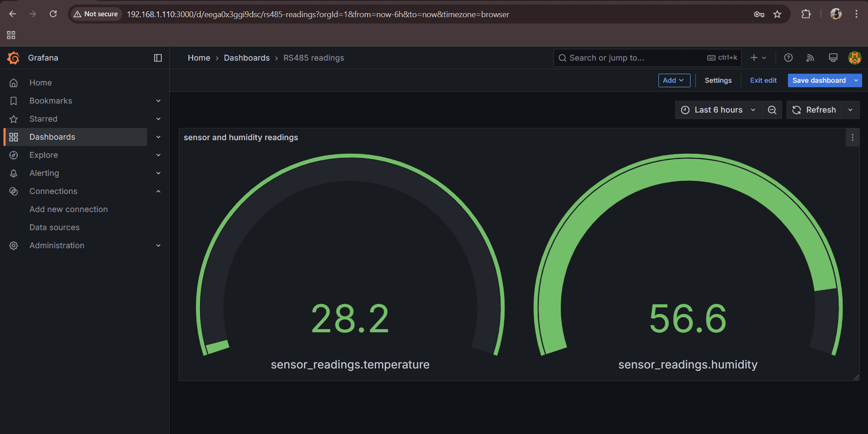Enable kiosk mode via the TV icon

pyautogui.click(x=832, y=58)
